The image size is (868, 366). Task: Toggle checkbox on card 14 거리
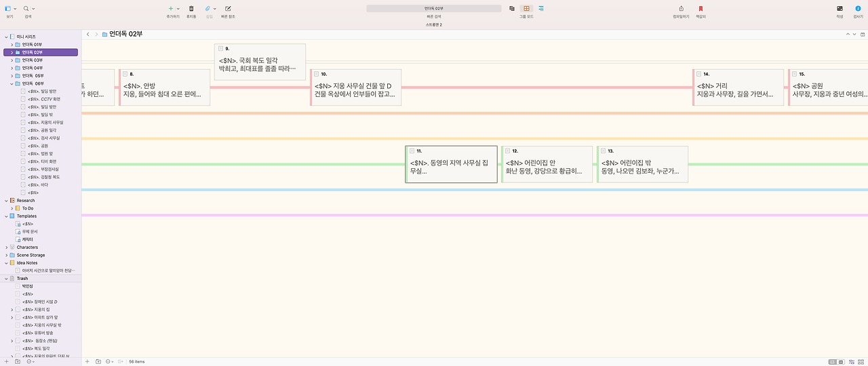click(699, 74)
